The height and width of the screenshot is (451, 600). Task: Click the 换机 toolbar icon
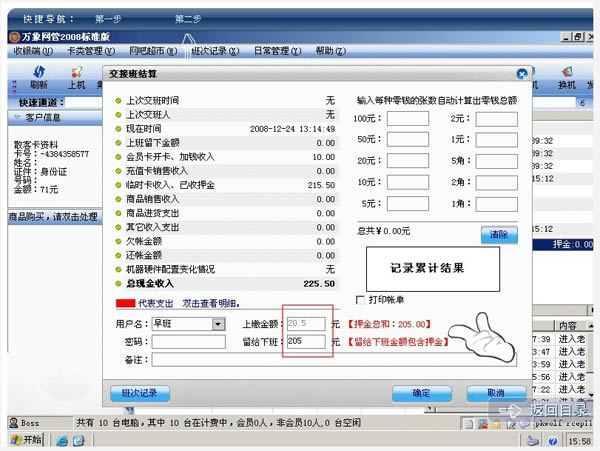[x=567, y=77]
